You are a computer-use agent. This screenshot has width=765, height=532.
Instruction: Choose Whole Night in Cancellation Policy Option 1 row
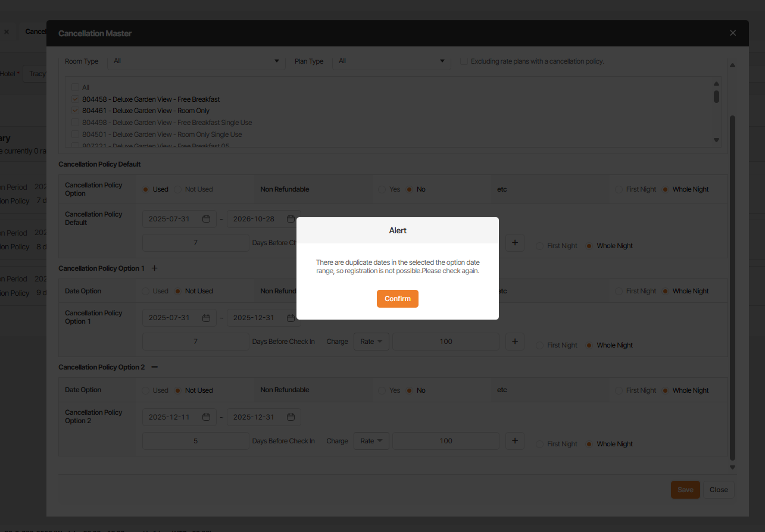point(589,345)
